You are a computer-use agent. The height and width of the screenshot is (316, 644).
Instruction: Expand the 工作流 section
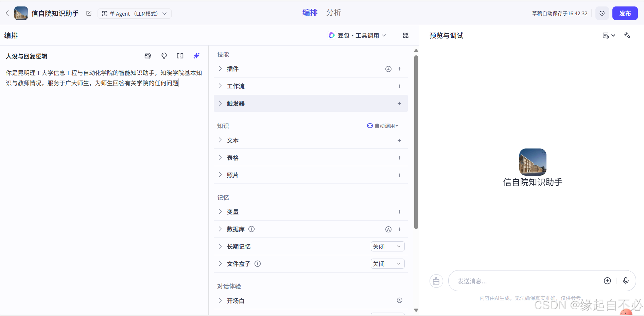[x=220, y=86]
